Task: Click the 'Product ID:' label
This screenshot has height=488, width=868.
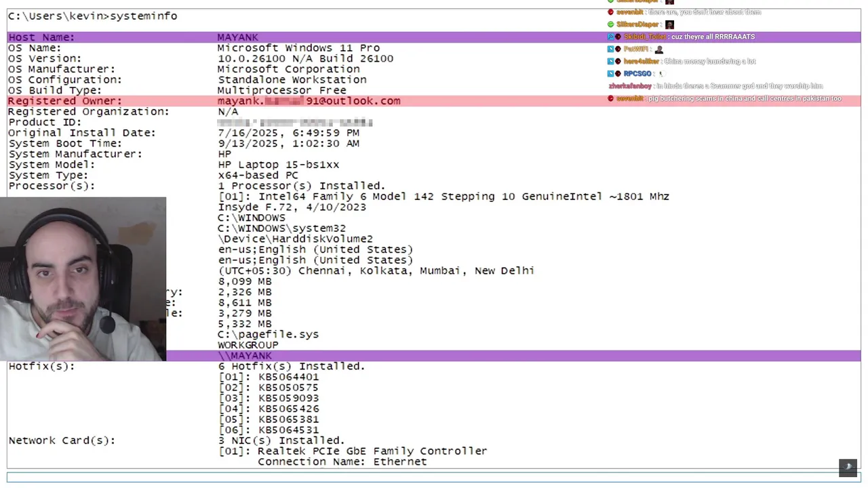Action: (45, 122)
